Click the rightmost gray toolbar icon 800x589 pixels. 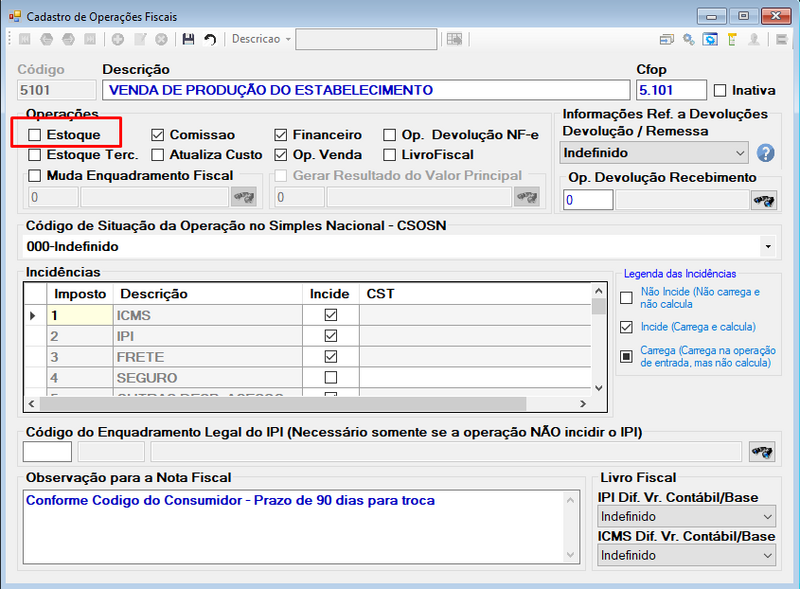pyautogui.click(x=781, y=39)
